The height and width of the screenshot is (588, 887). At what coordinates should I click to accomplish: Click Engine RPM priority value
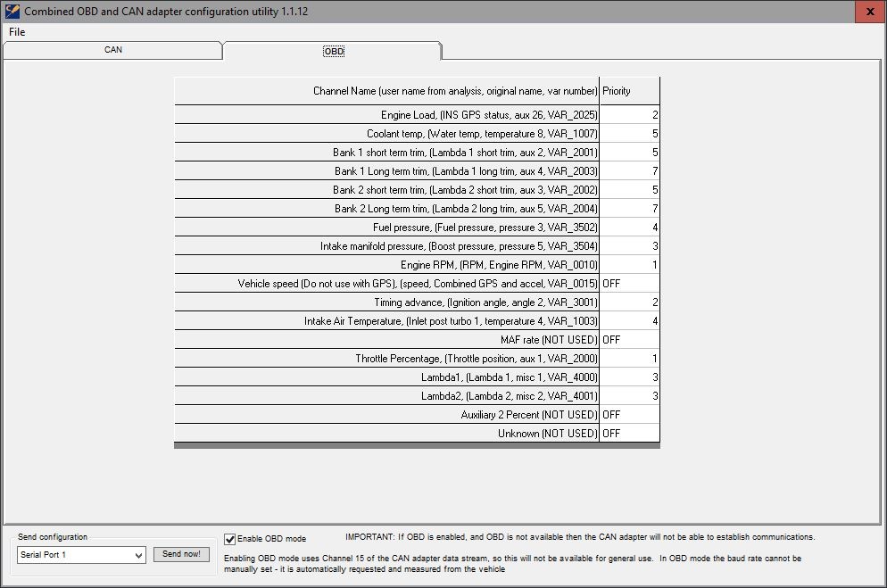click(x=629, y=265)
